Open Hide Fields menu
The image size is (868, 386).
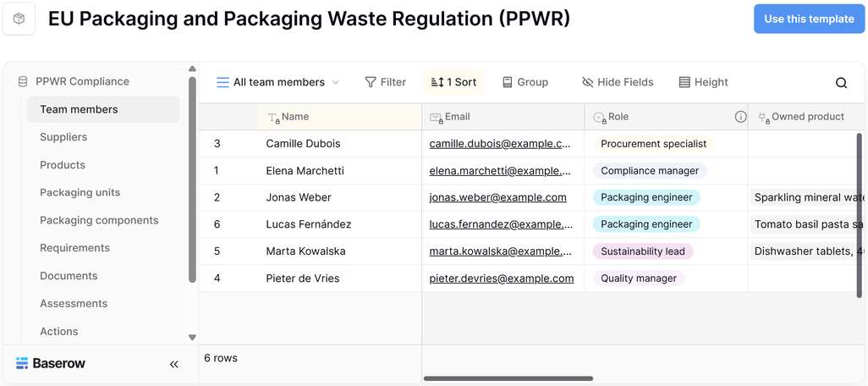pyautogui.click(x=618, y=82)
